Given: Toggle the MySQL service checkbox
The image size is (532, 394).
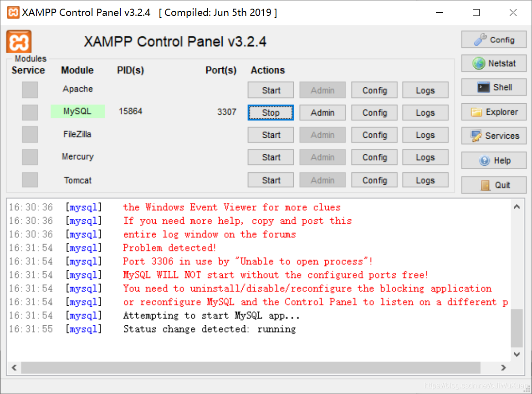Looking at the screenshot, I should pos(30,112).
